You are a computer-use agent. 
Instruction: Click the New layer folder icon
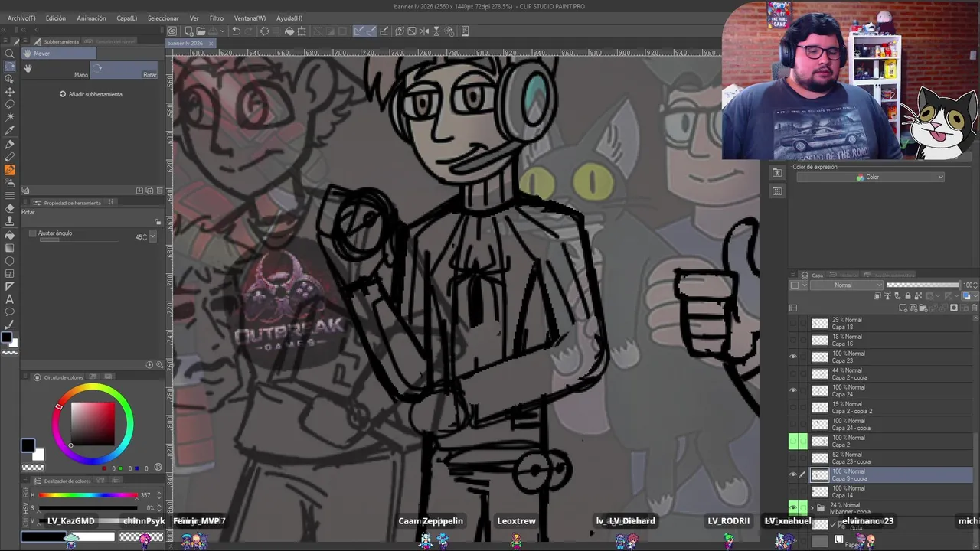(x=923, y=308)
